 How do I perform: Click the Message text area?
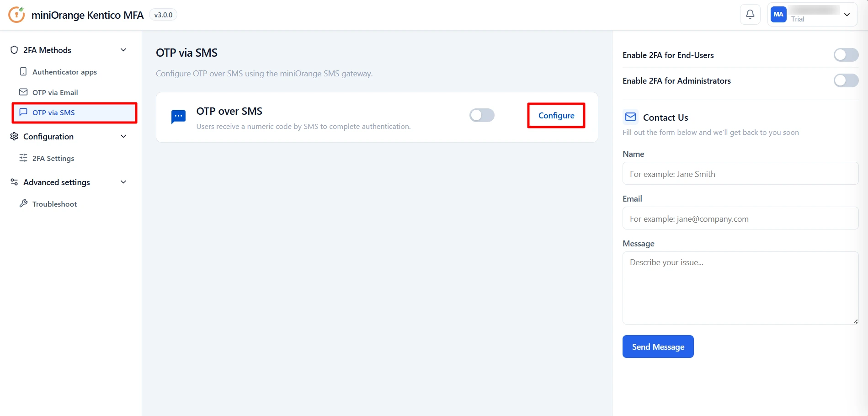[740, 288]
